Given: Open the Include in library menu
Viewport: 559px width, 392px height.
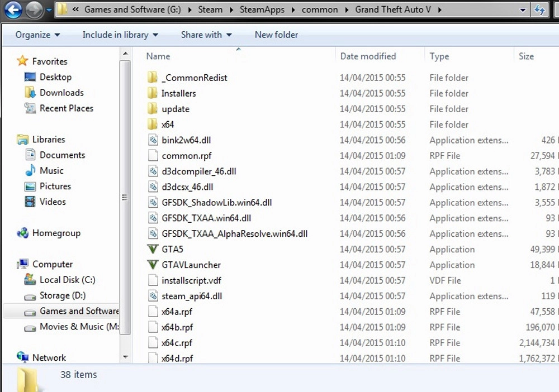Looking at the screenshot, I should (x=120, y=35).
